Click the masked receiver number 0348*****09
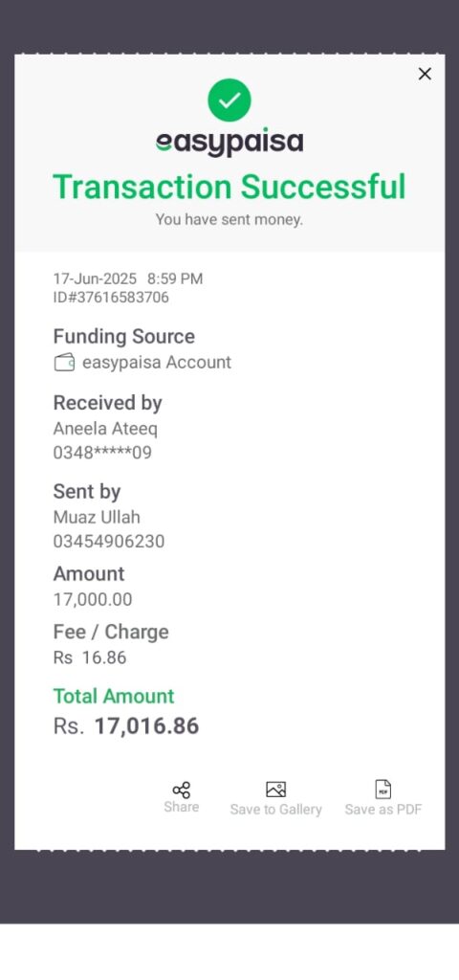Viewport: 459px width, 980px height. click(102, 453)
